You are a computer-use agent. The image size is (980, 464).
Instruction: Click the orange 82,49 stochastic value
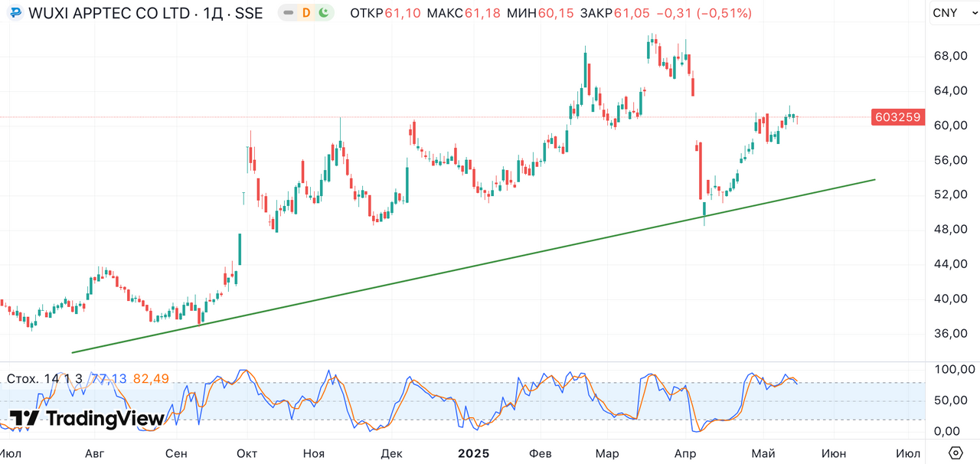[x=151, y=378]
